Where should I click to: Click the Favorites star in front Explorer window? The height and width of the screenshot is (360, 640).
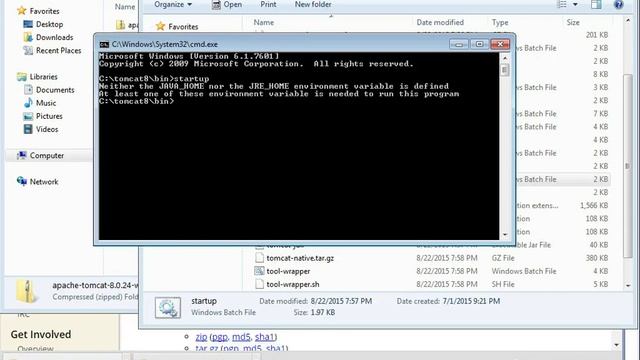point(160,27)
